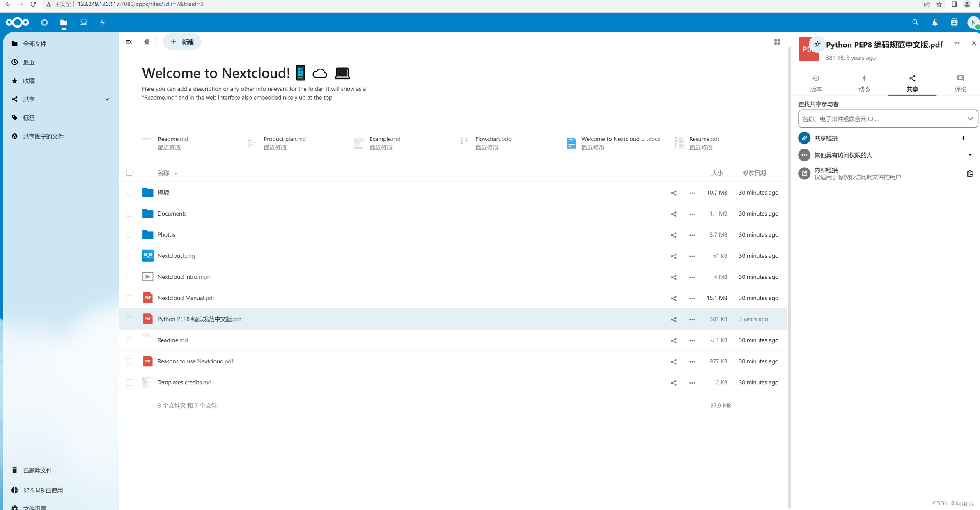Screen dimensions: 980x510
Task: Open the Dashboard circle icon
Action: tap(44, 23)
